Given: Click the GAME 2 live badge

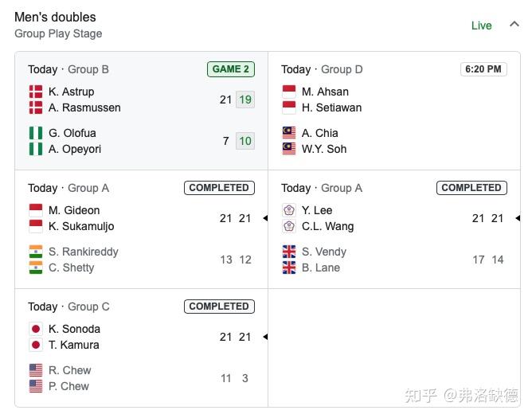Looking at the screenshot, I should [231, 69].
